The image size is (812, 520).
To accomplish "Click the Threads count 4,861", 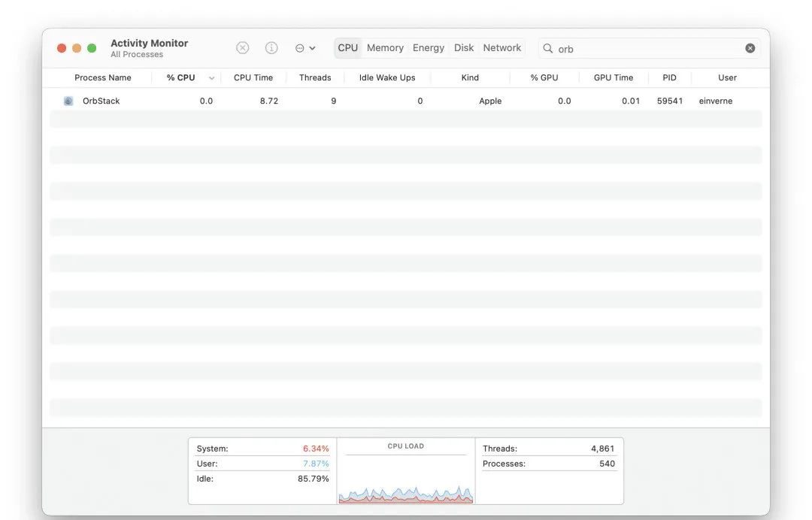I will point(602,449).
